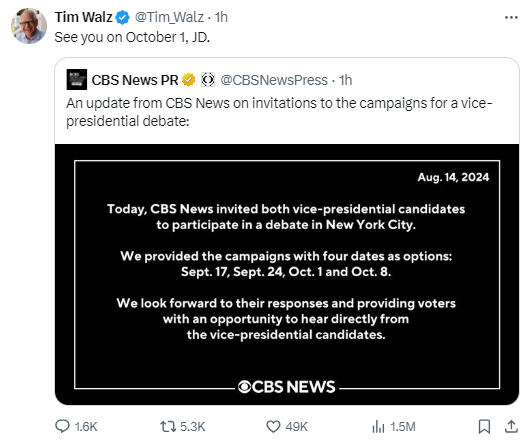Screen dimensions: 529x444
Task: Click the CBS News PR avatar thumbnail
Action: [77, 80]
